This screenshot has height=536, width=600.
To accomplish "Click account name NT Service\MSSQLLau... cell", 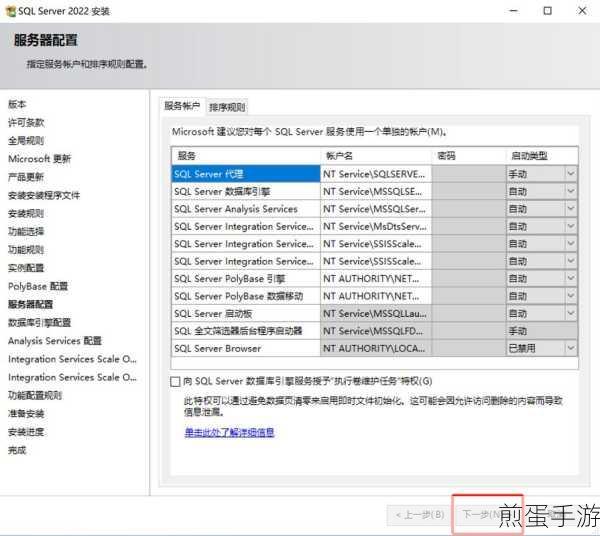I will pyautogui.click(x=376, y=314).
